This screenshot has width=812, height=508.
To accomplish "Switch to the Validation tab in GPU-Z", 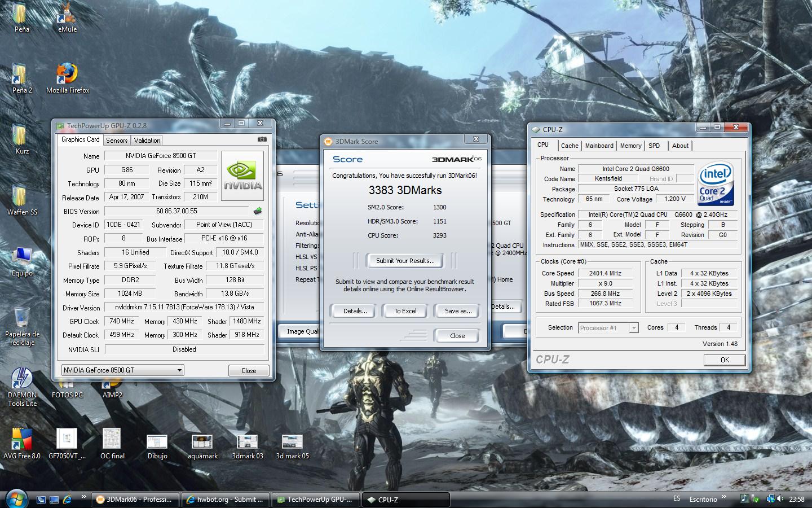I will [147, 141].
